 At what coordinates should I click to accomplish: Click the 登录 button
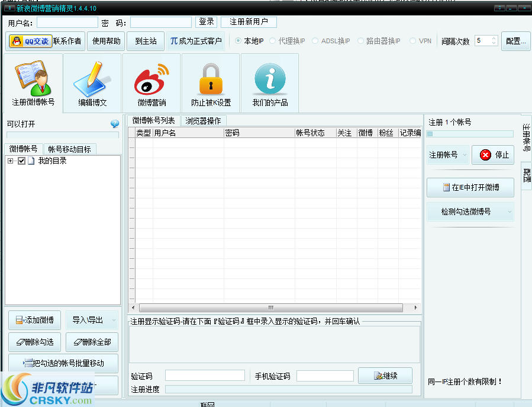tap(207, 22)
